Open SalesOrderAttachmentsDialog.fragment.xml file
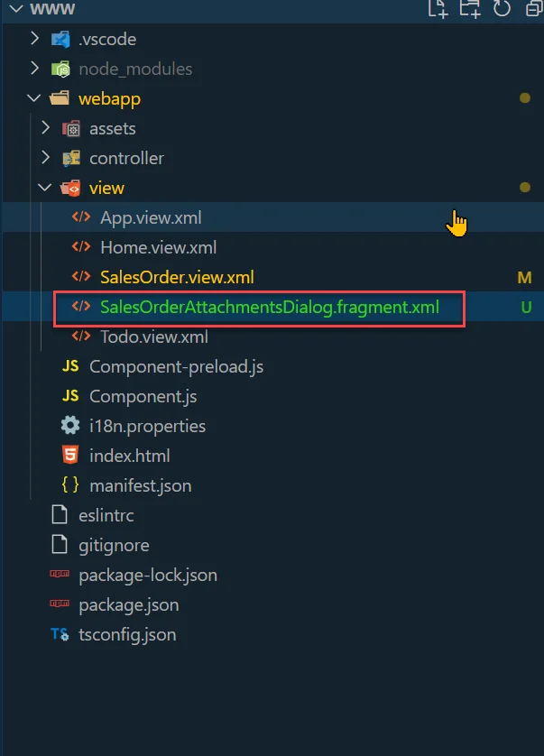Image resolution: width=544 pixels, height=756 pixels. point(269,307)
